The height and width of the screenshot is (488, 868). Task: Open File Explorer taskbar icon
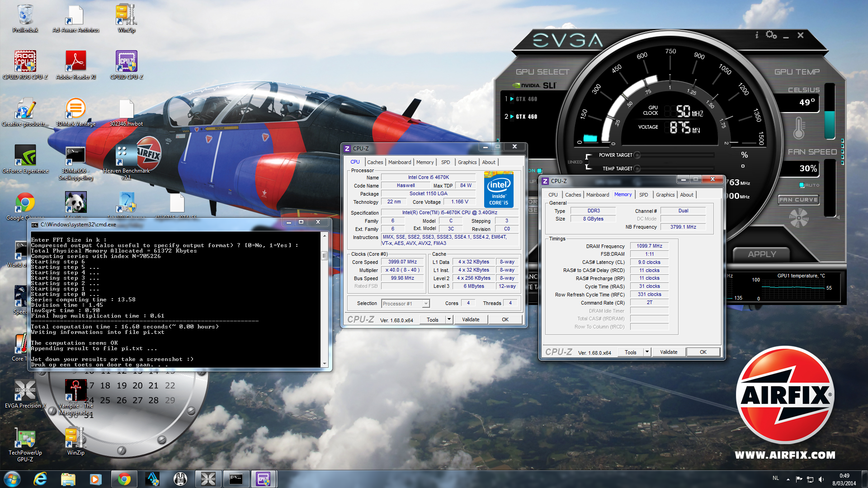click(68, 479)
